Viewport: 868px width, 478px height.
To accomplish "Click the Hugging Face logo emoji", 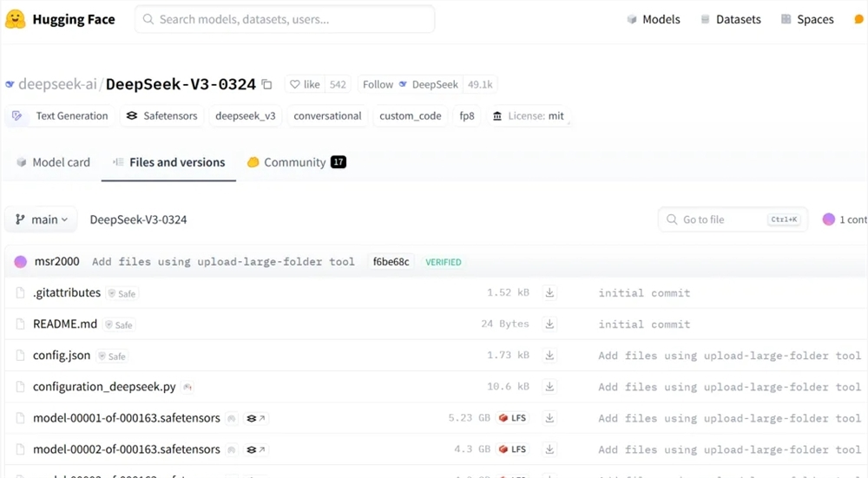I will 15,19.
